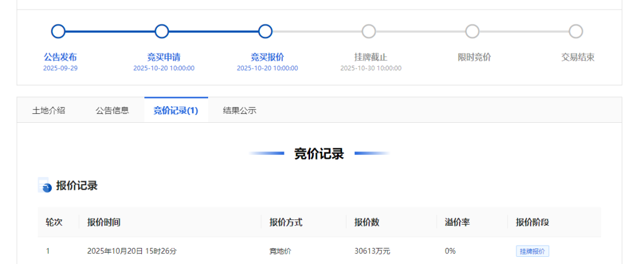Open the 结果公示 tab
Image resolution: width=644 pixels, height=264 pixels.
(x=240, y=110)
